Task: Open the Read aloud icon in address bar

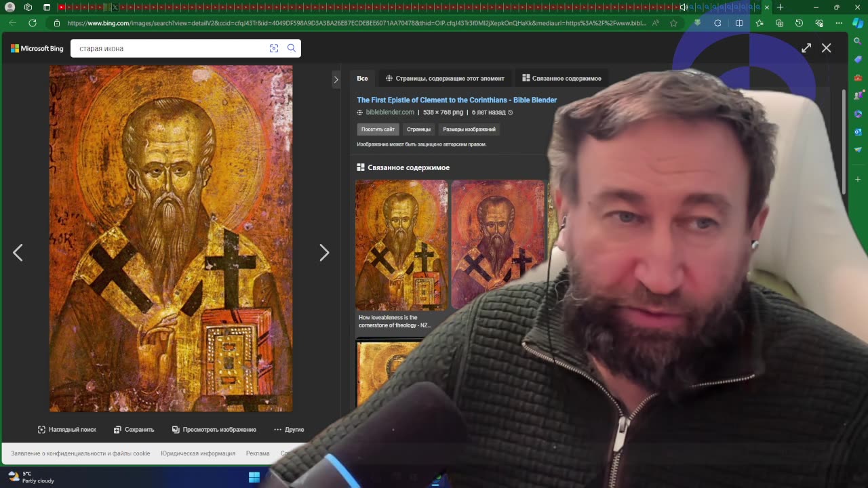Action: coord(656,23)
